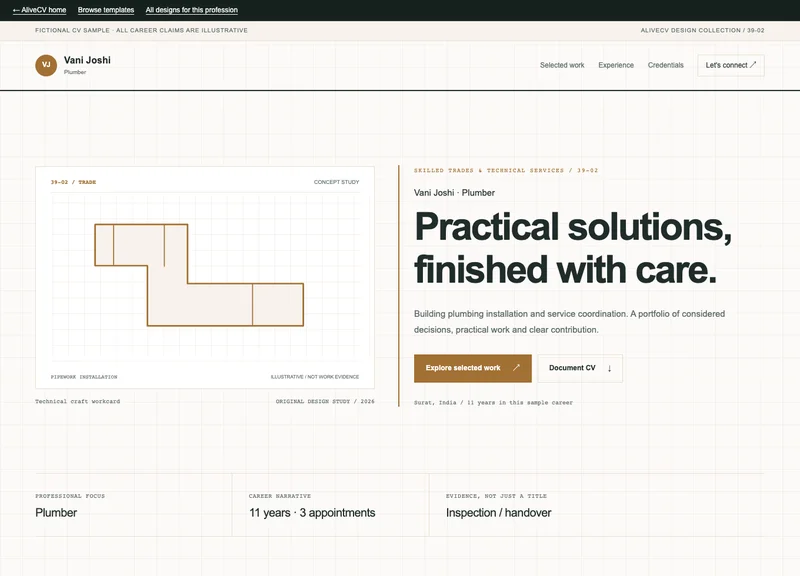
Task: Click the arrow icon on Explore selected work
Action: point(516,367)
